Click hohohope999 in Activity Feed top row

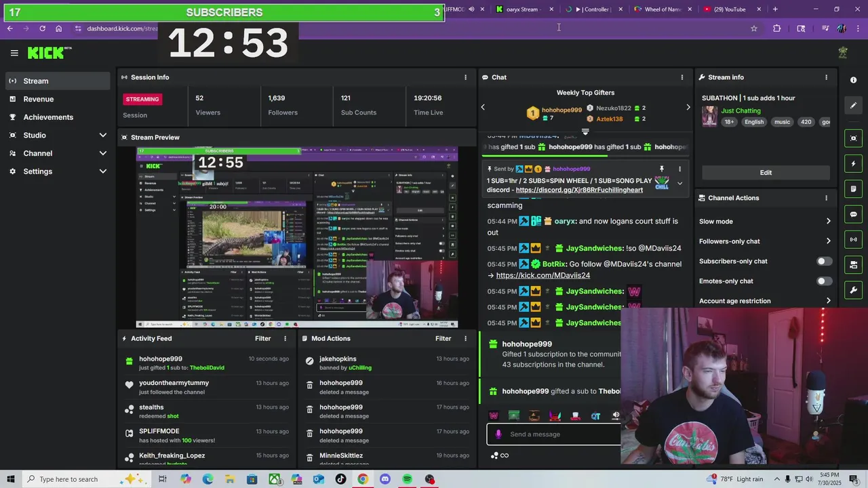161,359
